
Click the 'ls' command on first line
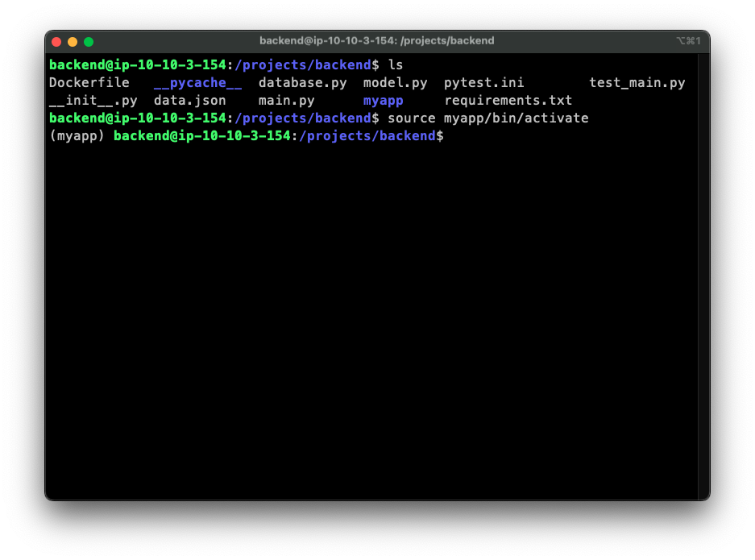395,65
